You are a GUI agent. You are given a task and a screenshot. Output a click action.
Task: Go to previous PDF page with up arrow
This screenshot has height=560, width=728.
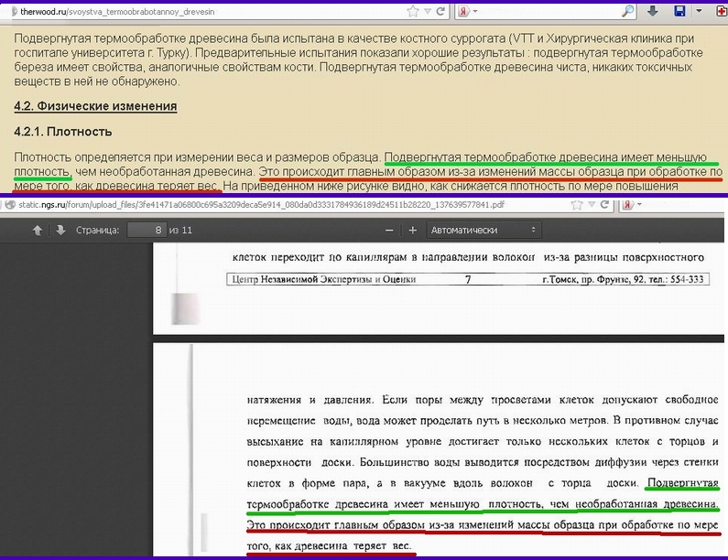coord(38,231)
